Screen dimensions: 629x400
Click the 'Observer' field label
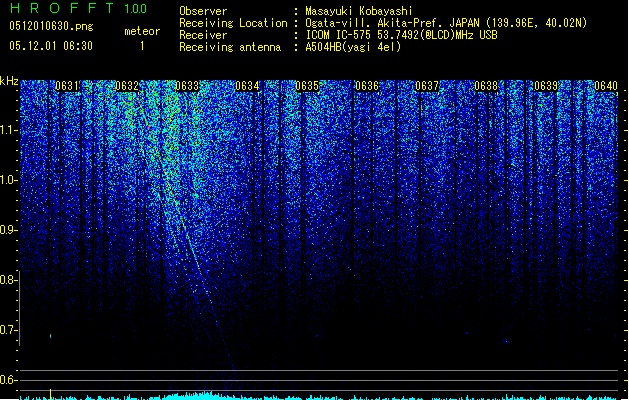click(x=203, y=11)
